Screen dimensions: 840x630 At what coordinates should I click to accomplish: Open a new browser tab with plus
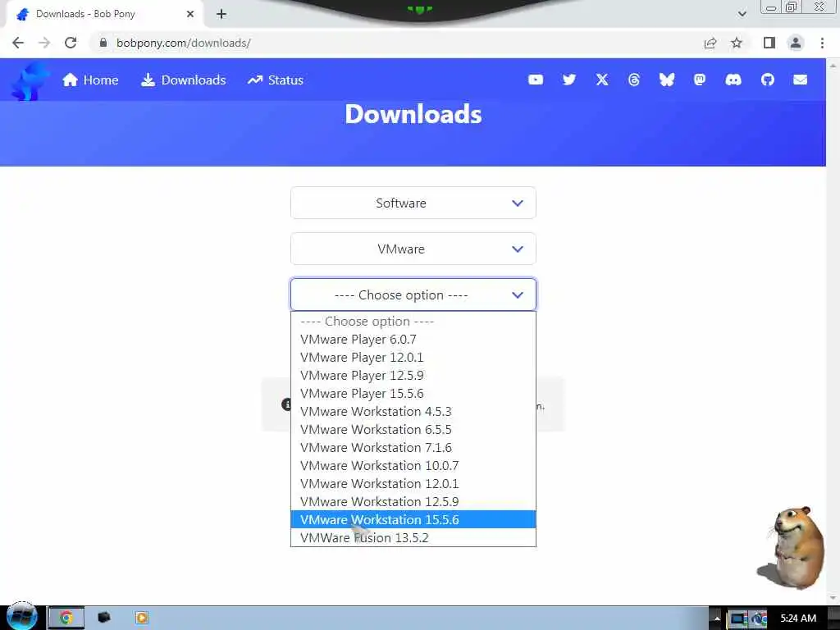click(x=221, y=14)
